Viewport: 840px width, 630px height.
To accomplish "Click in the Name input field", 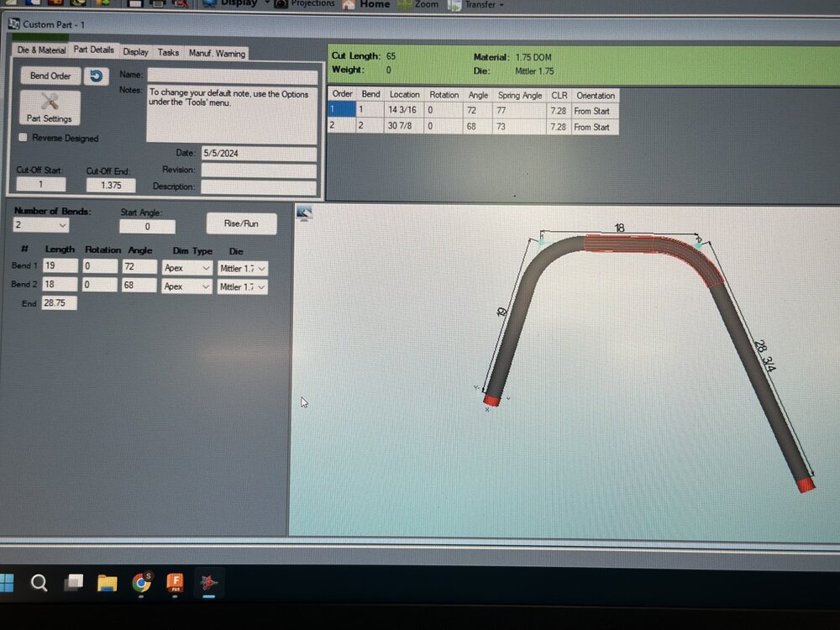I will (x=233, y=76).
